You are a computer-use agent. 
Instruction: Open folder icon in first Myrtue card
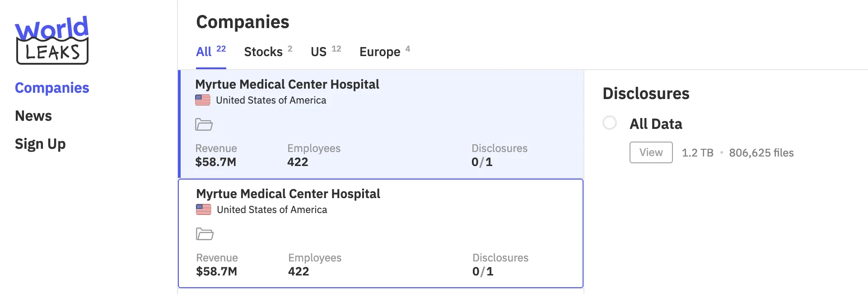click(204, 124)
